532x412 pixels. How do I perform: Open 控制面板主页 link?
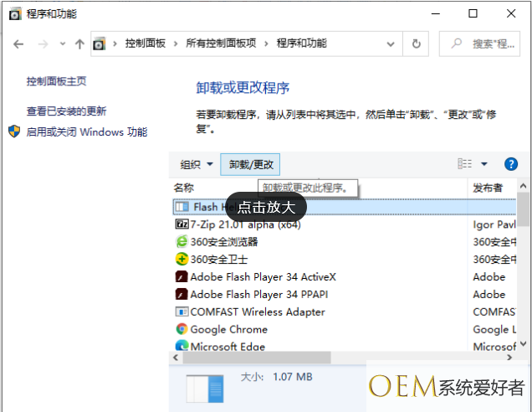point(56,81)
